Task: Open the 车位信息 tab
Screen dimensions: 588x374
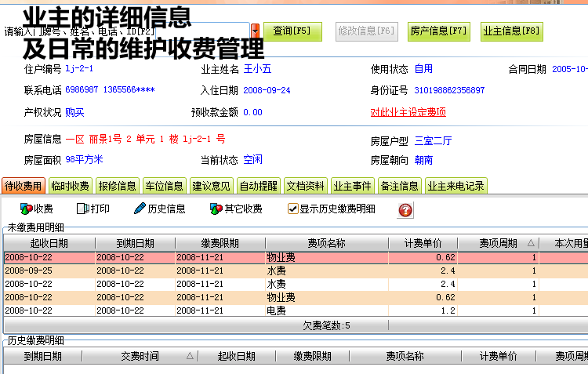Action: (x=165, y=186)
